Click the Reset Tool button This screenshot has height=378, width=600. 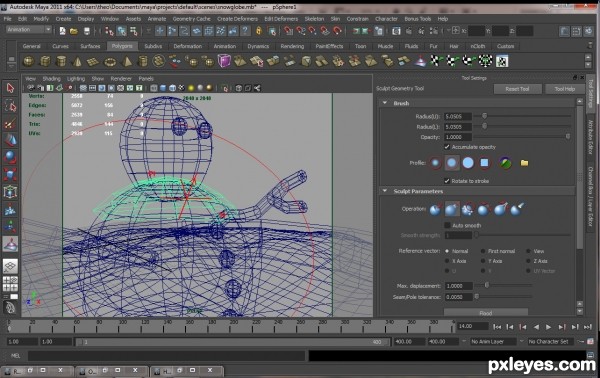point(517,89)
